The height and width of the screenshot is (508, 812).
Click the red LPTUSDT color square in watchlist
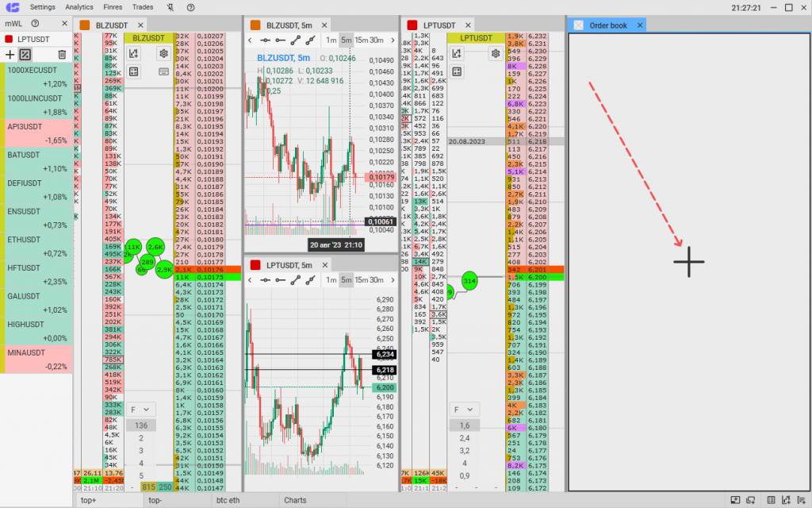click(9, 39)
